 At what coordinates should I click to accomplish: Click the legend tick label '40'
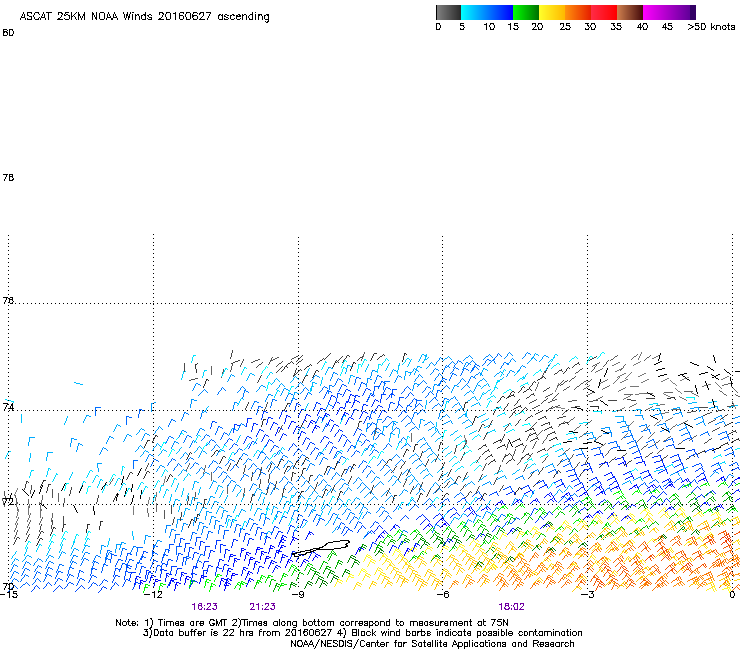tap(642, 27)
